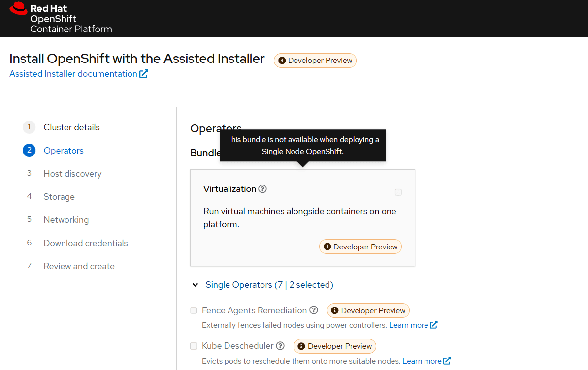This screenshot has height=370, width=588.
Task: Click the Kube Descheduler help icon
Action: (x=280, y=346)
